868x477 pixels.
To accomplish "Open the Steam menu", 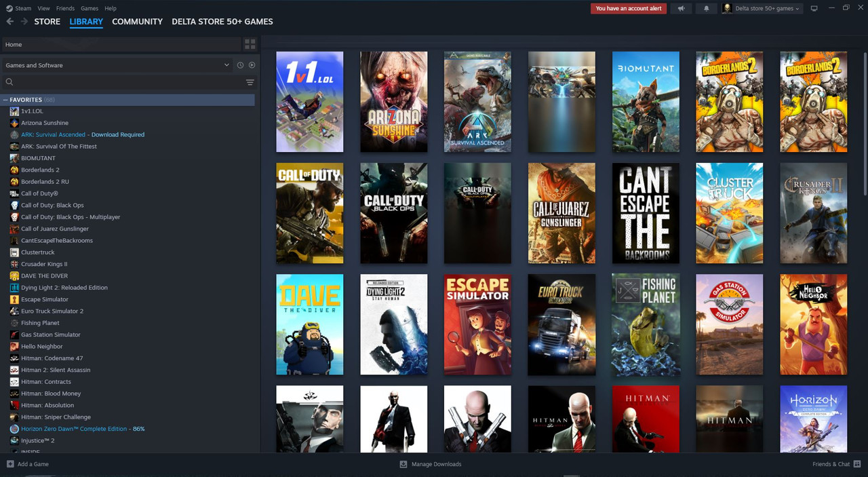I will [x=23, y=8].
